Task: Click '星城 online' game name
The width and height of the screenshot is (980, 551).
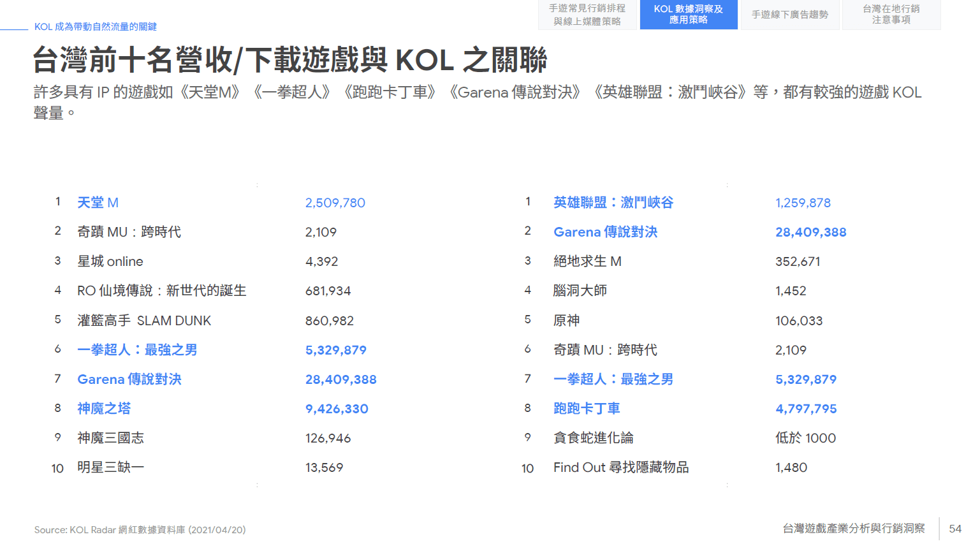Action: click(x=110, y=261)
